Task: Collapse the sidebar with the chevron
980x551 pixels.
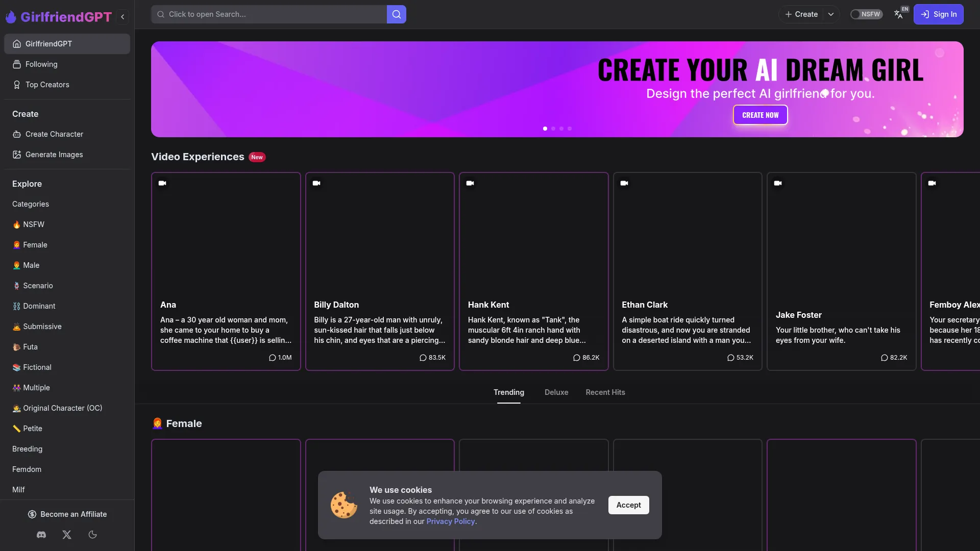Action: (x=122, y=17)
